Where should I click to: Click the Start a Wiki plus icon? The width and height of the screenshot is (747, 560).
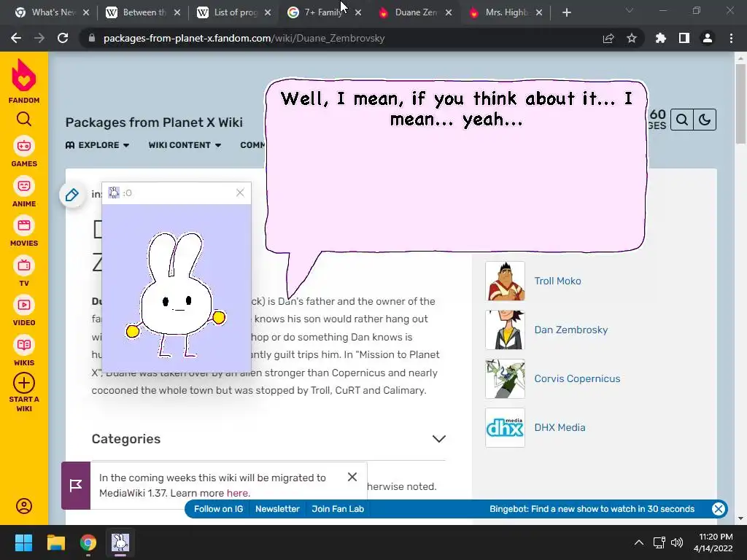click(x=24, y=383)
